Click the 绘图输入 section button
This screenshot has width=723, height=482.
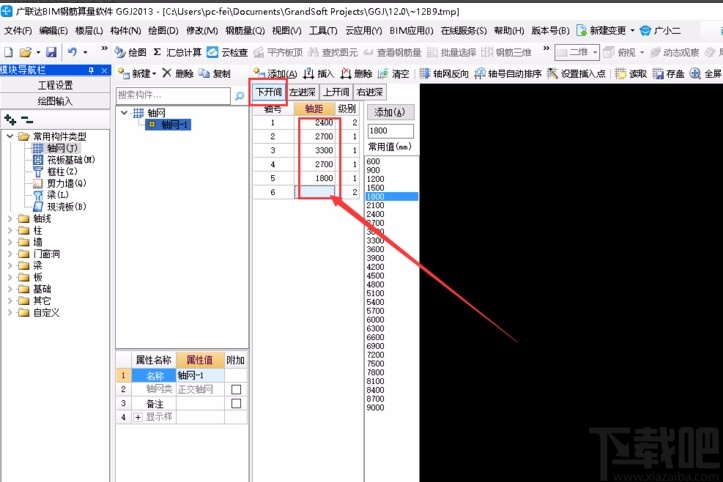pyautogui.click(x=55, y=101)
